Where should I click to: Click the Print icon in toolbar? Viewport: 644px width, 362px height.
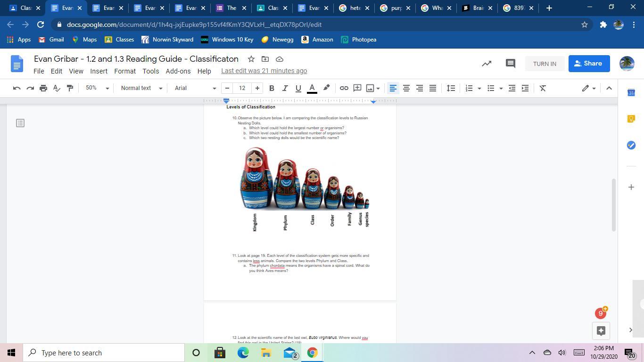[x=43, y=88]
